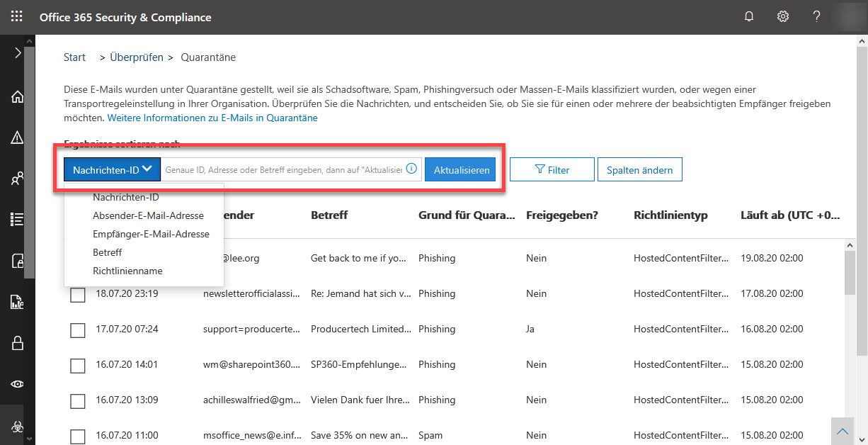
Task: Check the box for 16.07.20 13:09 message
Action: [x=78, y=401]
